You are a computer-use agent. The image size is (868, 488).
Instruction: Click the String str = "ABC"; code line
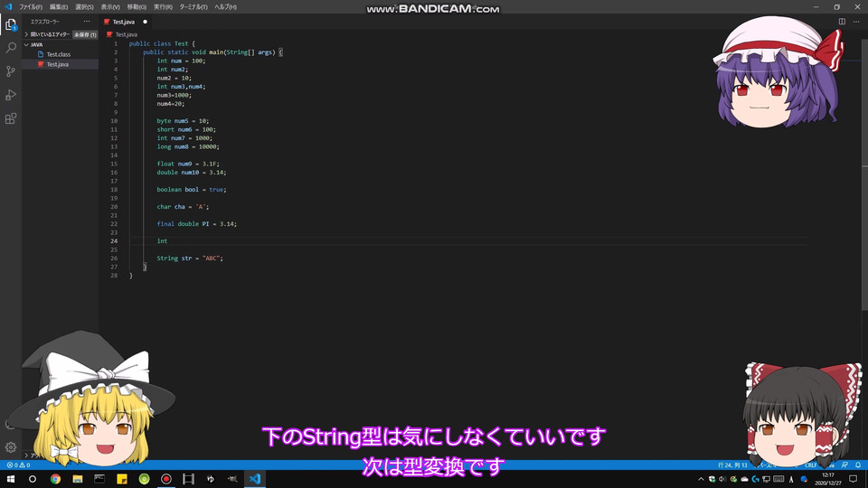point(189,258)
